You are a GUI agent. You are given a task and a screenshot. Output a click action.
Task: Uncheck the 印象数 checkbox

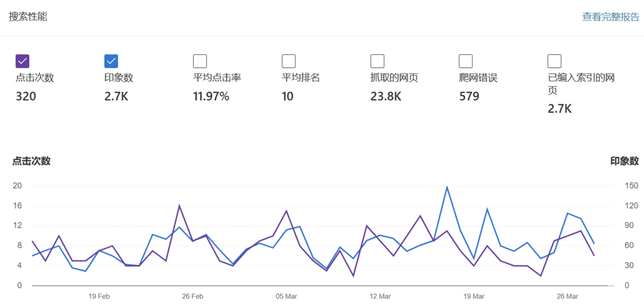[111, 61]
